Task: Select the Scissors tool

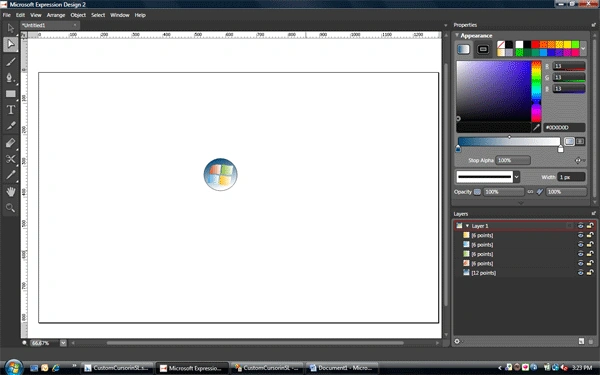Action: point(11,159)
